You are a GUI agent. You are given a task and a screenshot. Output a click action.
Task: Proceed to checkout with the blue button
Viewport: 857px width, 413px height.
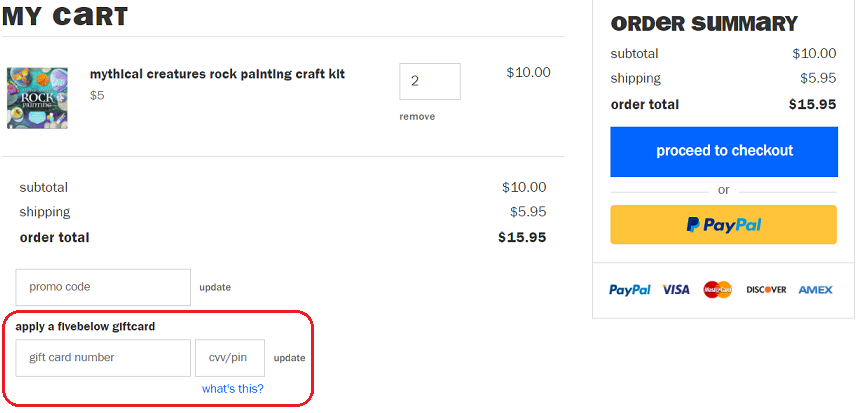click(724, 151)
